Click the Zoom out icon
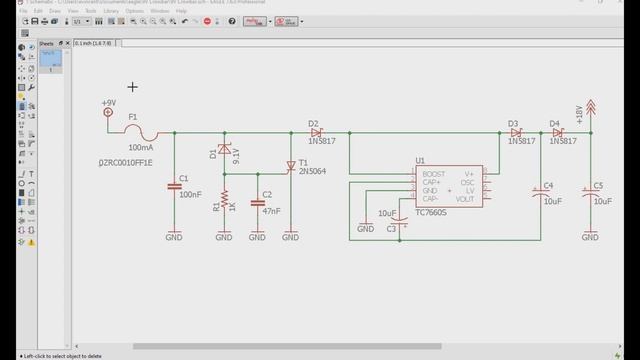This screenshot has width=640, height=360. pyautogui.click(x=153, y=21)
